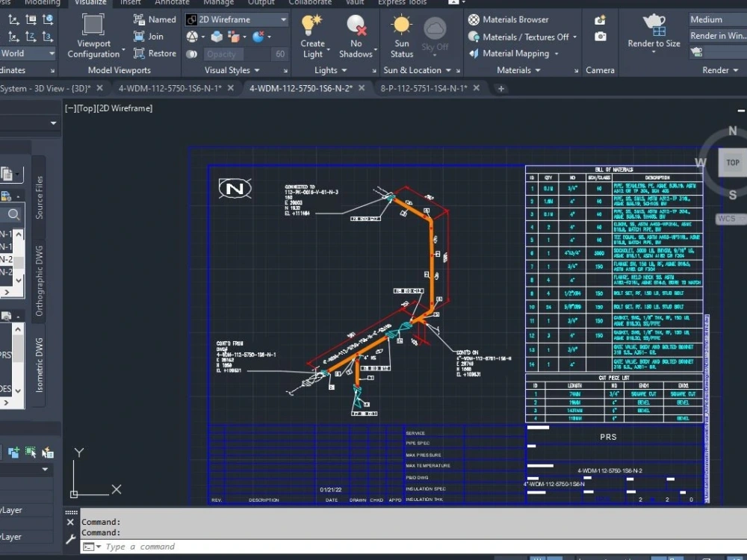Screen dimensions: 747x560
Task: Click Create Light icon
Action: (x=312, y=25)
